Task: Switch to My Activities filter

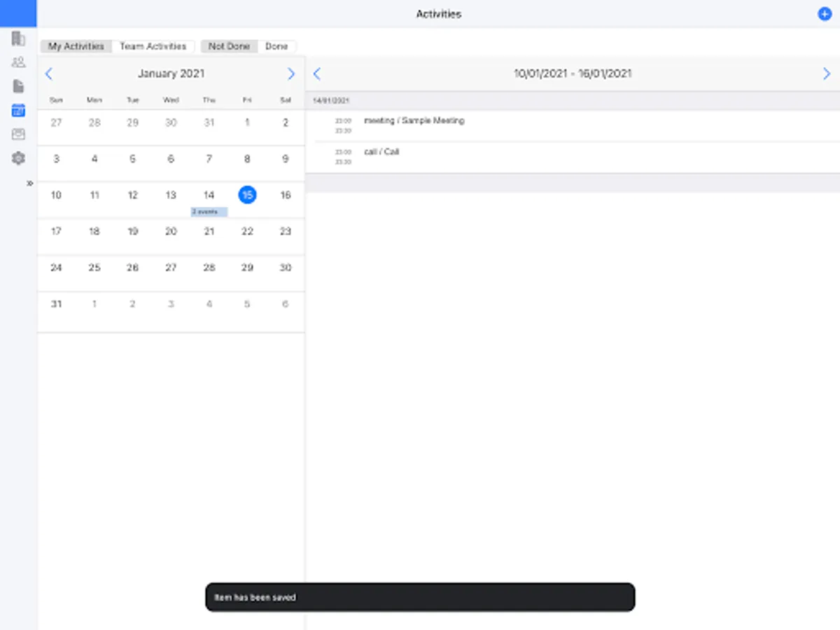Action: (76, 46)
